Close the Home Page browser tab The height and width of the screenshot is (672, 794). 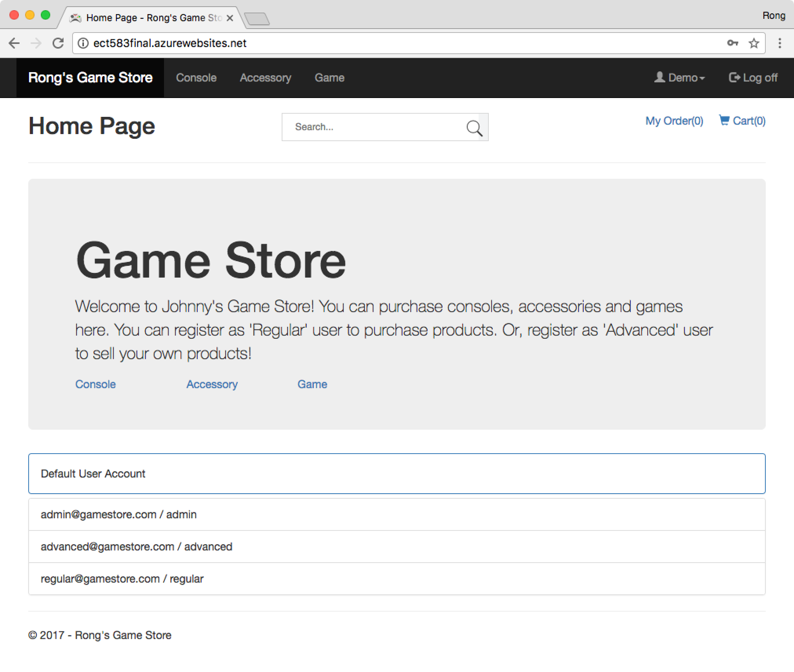(x=230, y=18)
